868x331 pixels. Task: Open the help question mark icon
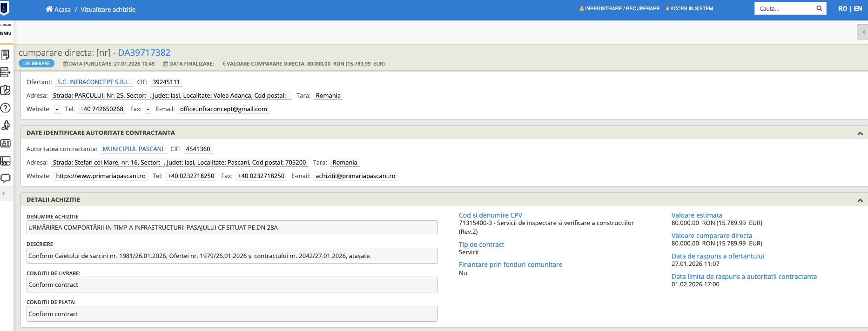(x=6, y=108)
